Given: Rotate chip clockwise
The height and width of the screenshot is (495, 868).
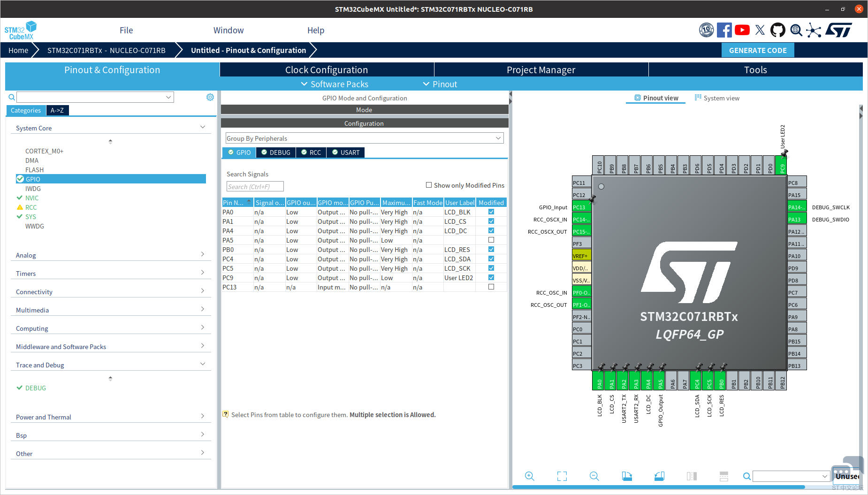Looking at the screenshot, I should [627, 476].
